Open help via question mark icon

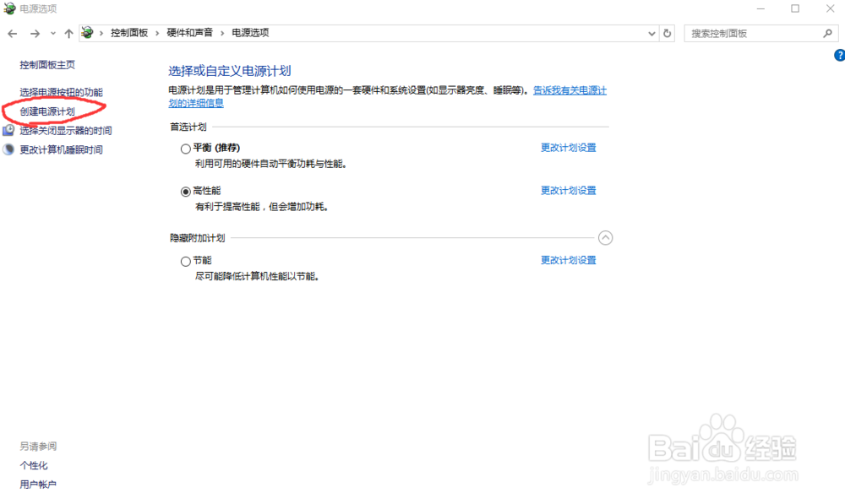(840, 54)
